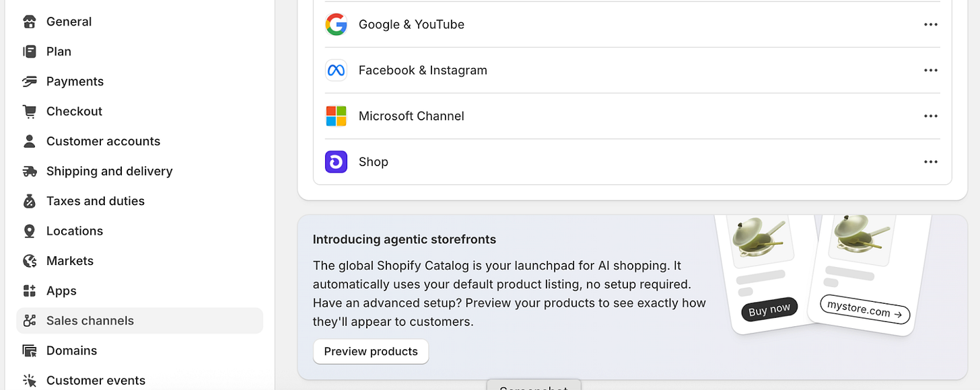
Task: Click the Taxes and duties bag icon
Action: 29,201
